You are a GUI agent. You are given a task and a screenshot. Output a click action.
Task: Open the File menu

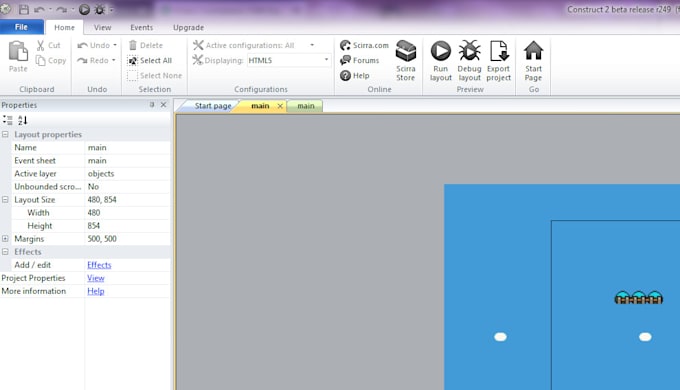(21, 27)
